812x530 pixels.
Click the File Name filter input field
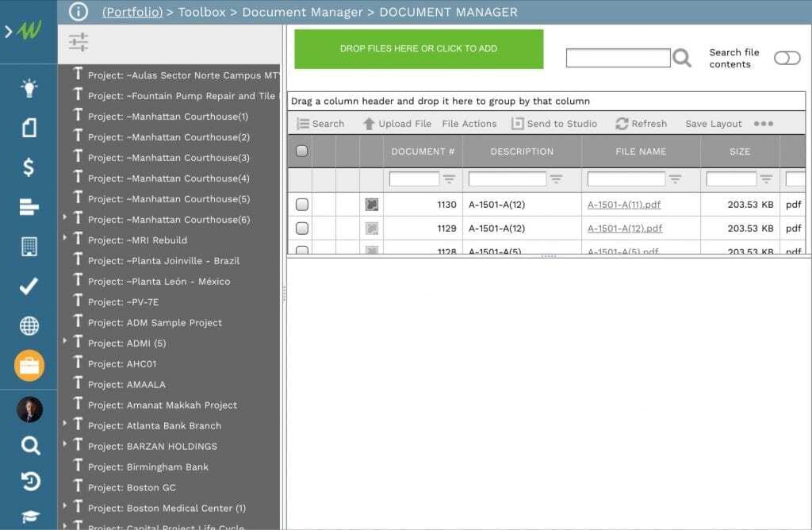point(626,179)
